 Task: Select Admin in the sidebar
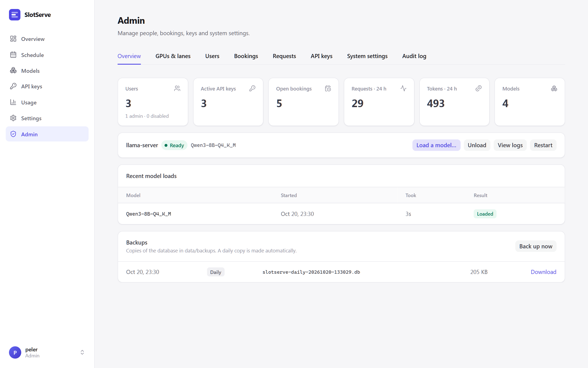47,134
